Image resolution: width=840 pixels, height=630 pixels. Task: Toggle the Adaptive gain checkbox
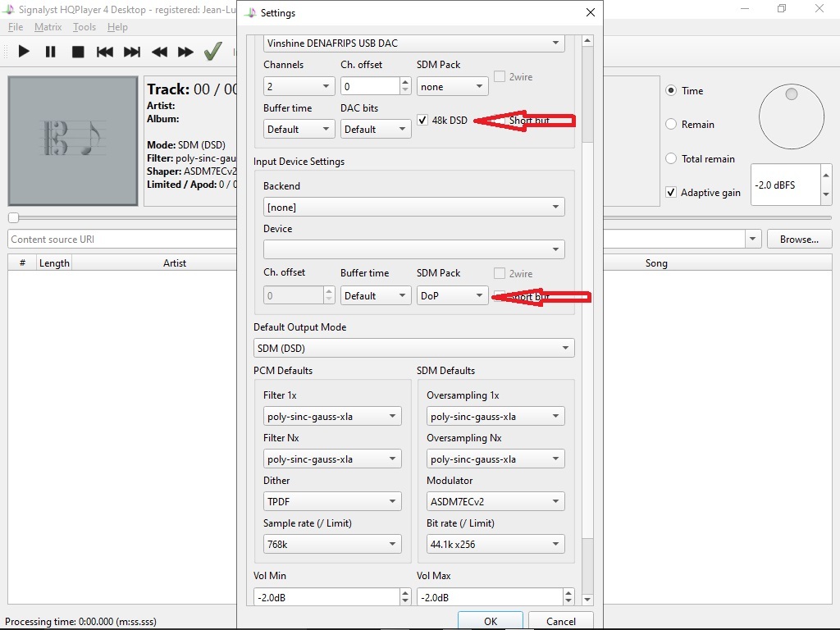[671, 192]
